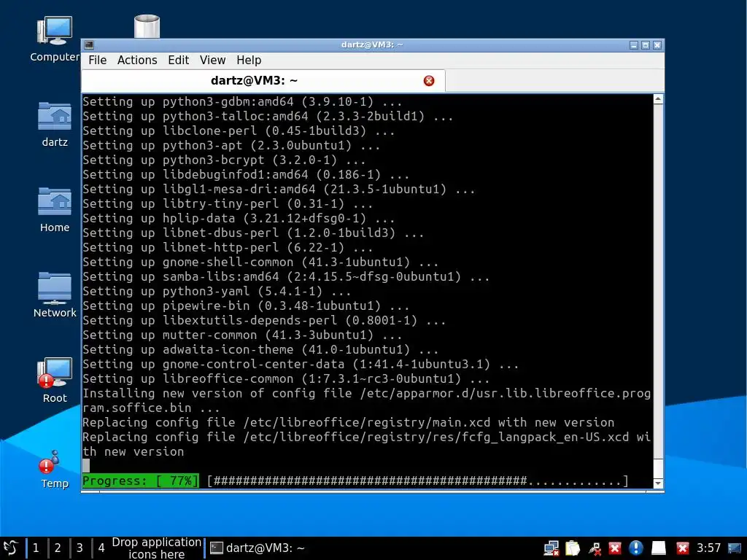Click the line 'Setting up libdebuginfod1:amd64'
This screenshot has height=560, width=747.
pyautogui.click(x=246, y=175)
